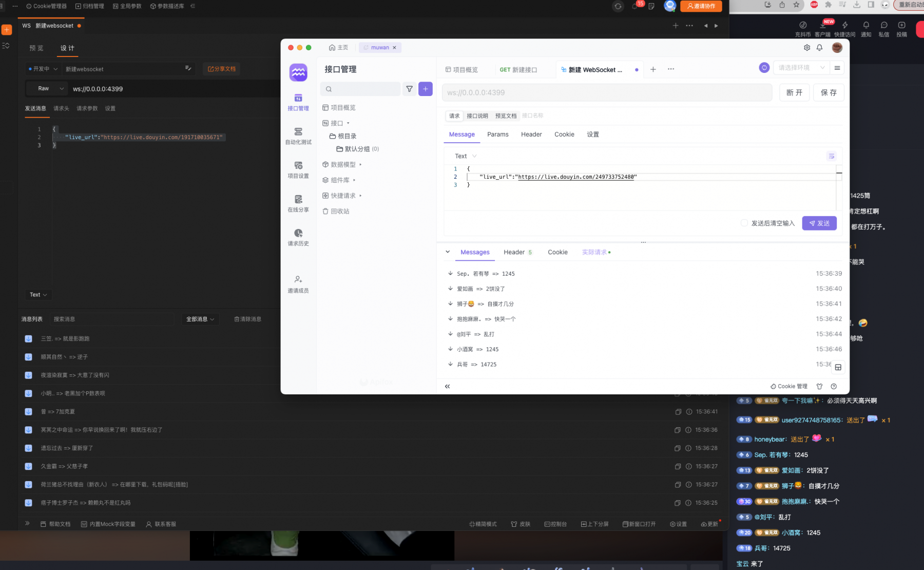Open the Text format dropdown in the front window

[466, 156]
